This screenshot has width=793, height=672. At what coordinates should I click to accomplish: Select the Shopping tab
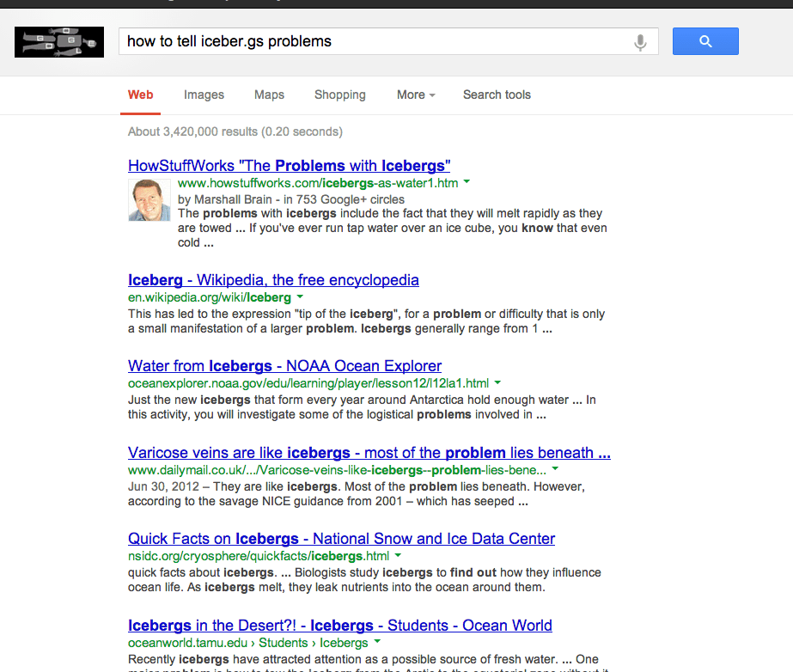[339, 95]
